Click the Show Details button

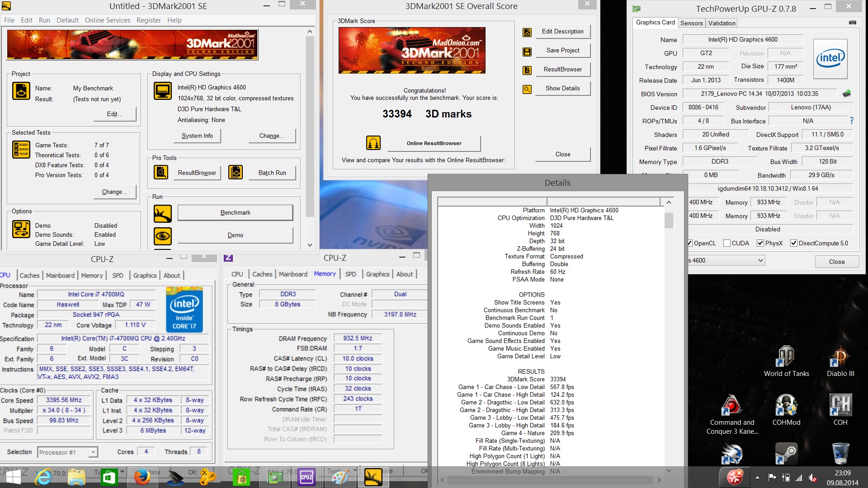562,89
